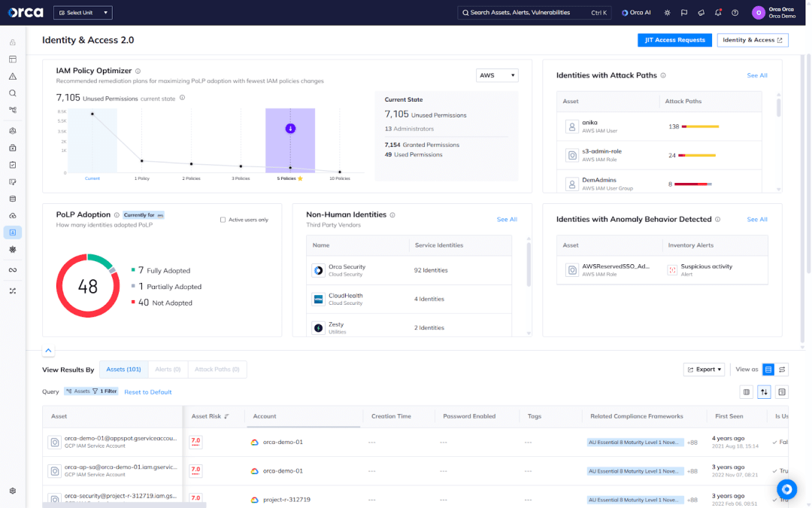
Task: Toggle the light/dark theme sun icon
Action: coord(667,13)
